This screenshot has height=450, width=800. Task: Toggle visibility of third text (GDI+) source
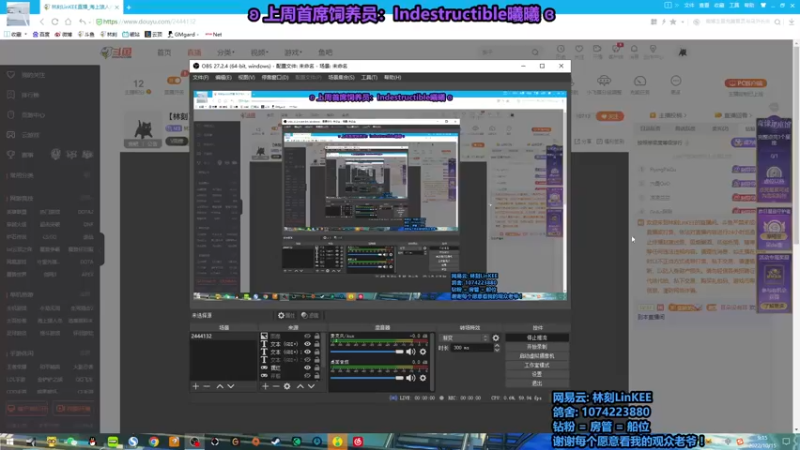pos(307,360)
